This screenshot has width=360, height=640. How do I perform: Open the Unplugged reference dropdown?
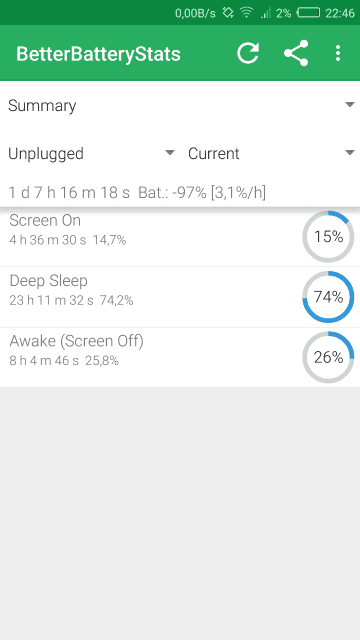pos(91,153)
